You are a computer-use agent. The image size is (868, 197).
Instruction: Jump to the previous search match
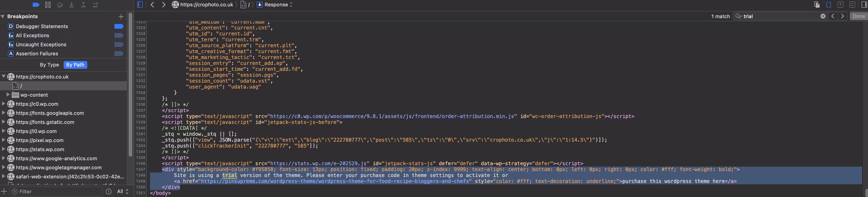pyautogui.click(x=833, y=16)
